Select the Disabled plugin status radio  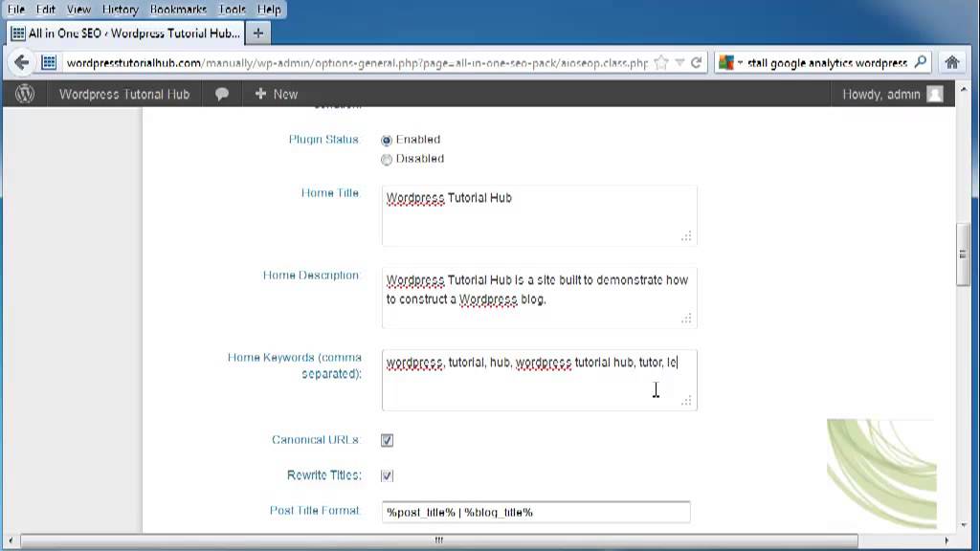[x=387, y=160]
